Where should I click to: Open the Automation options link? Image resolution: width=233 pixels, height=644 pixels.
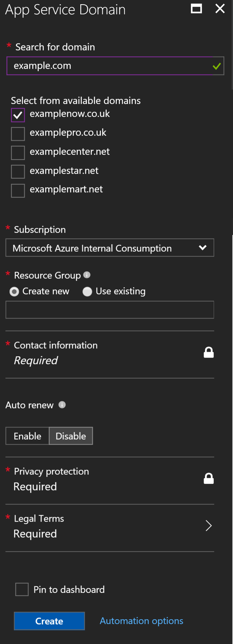[141, 621]
